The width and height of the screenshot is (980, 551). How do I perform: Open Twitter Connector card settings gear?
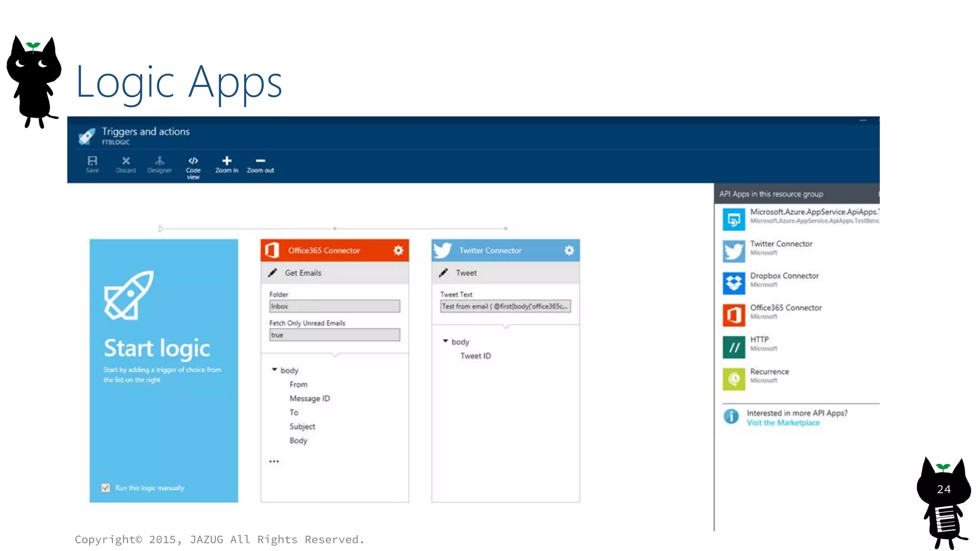pyautogui.click(x=569, y=250)
